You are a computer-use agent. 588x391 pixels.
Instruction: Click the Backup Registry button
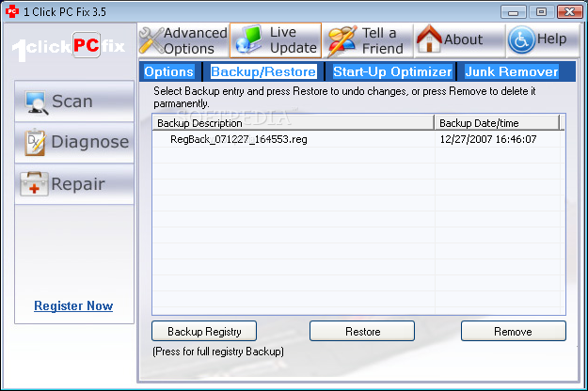point(204,331)
